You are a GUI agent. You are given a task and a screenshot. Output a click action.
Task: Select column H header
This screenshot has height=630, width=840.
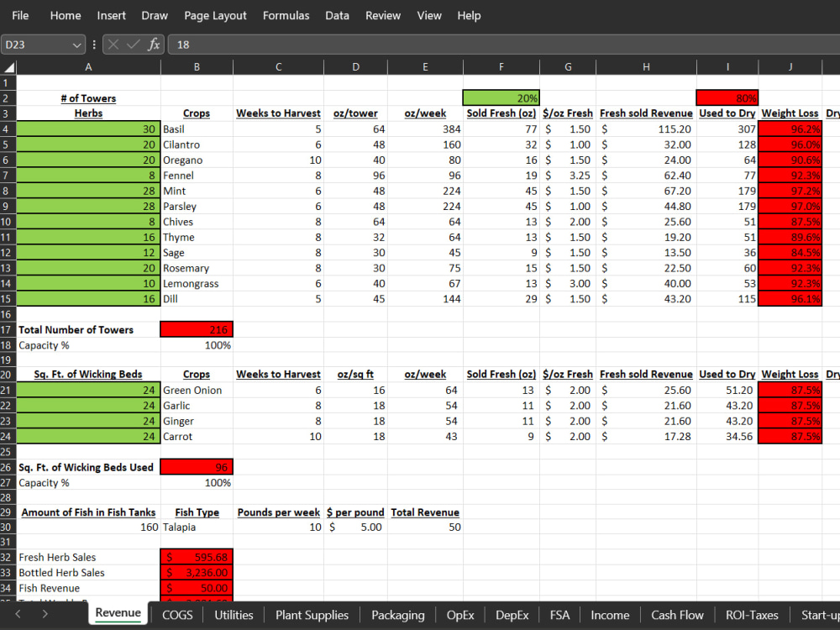pyautogui.click(x=645, y=66)
